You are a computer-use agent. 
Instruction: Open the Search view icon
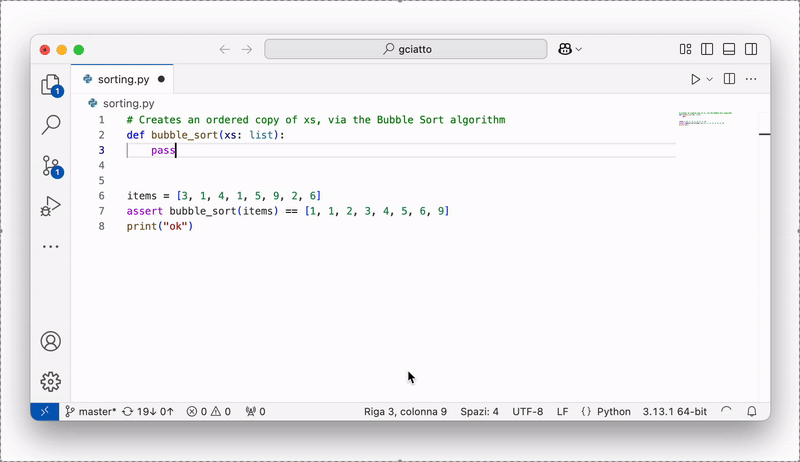pos(50,125)
